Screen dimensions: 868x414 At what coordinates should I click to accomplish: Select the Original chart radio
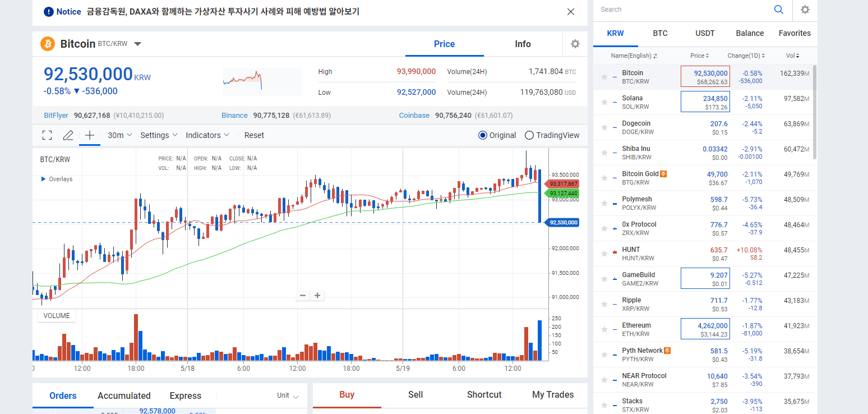[483, 135]
